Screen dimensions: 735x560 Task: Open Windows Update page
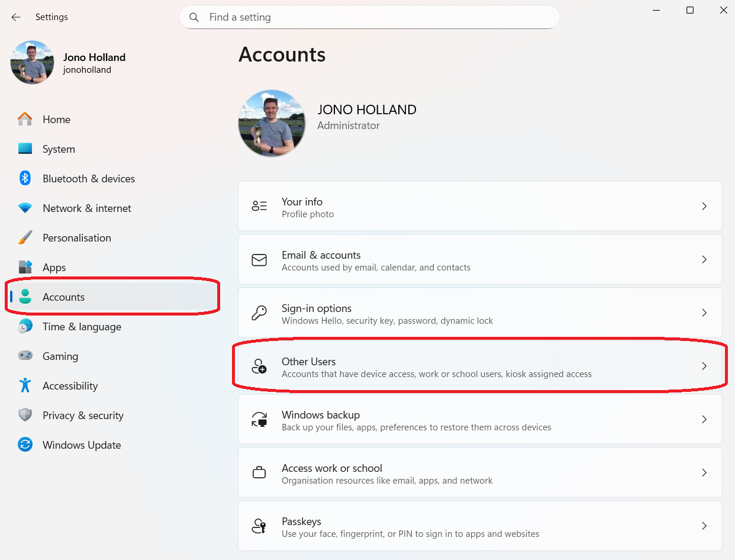112,445
